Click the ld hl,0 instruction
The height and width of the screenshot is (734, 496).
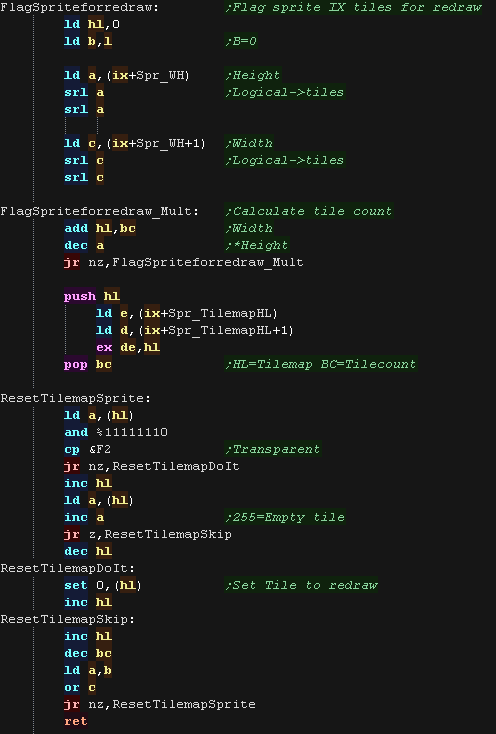tap(92, 24)
